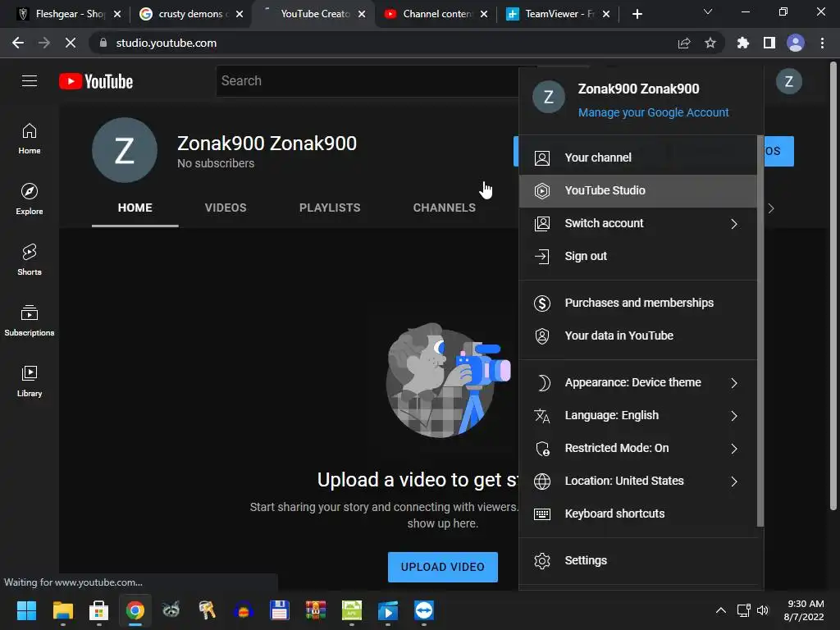
Task: Click the Sign out arrow icon
Action: (x=542, y=257)
